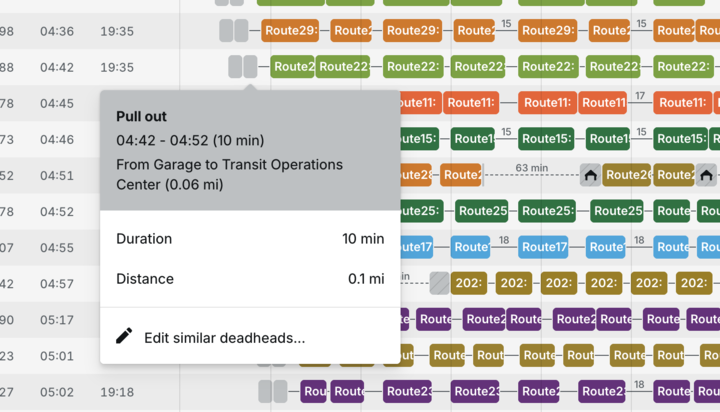The height and width of the screenshot is (412, 720).
Task: Select gray pull-out block on the 04:42 row
Action: click(x=242, y=67)
